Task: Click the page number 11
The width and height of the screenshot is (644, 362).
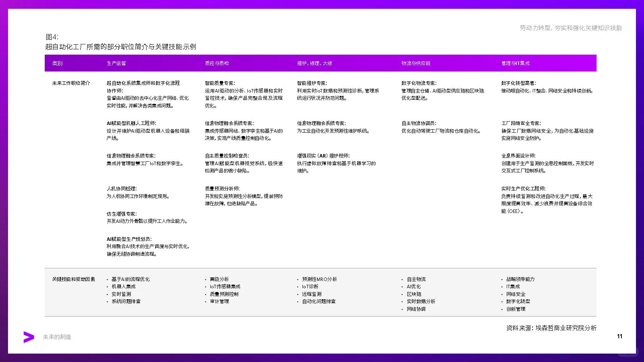Action: (620, 336)
